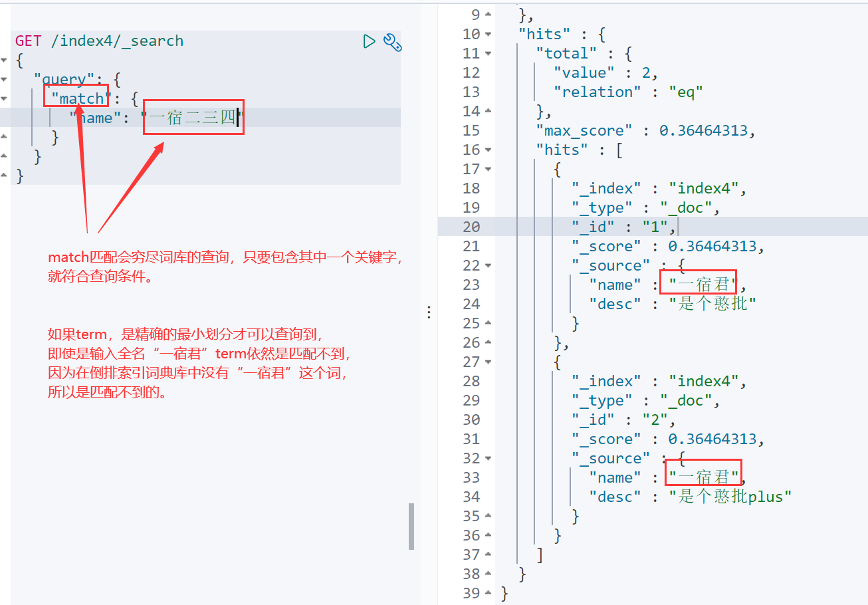Collapse the "hits" object at line 10
This screenshot has height=605, width=868.
click(x=488, y=34)
